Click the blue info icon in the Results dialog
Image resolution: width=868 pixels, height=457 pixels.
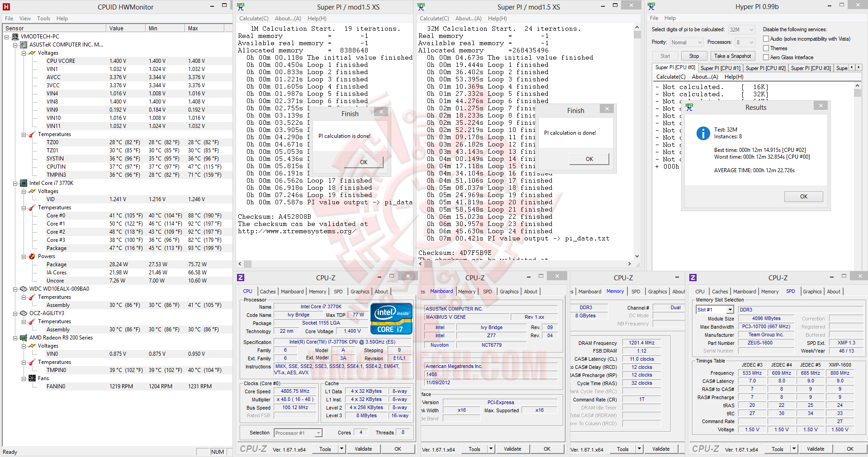pyautogui.click(x=703, y=133)
